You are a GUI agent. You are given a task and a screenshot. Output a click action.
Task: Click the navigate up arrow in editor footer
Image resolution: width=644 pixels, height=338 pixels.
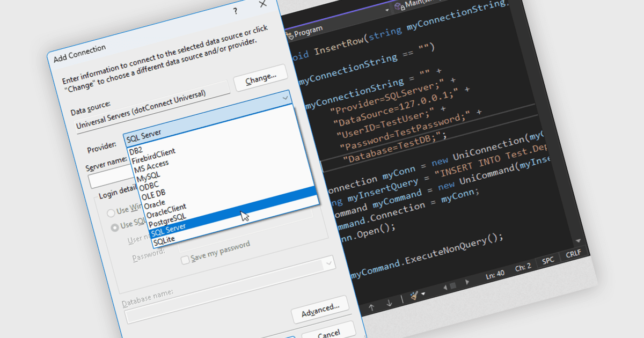pyautogui.click(x=371, y=307)
